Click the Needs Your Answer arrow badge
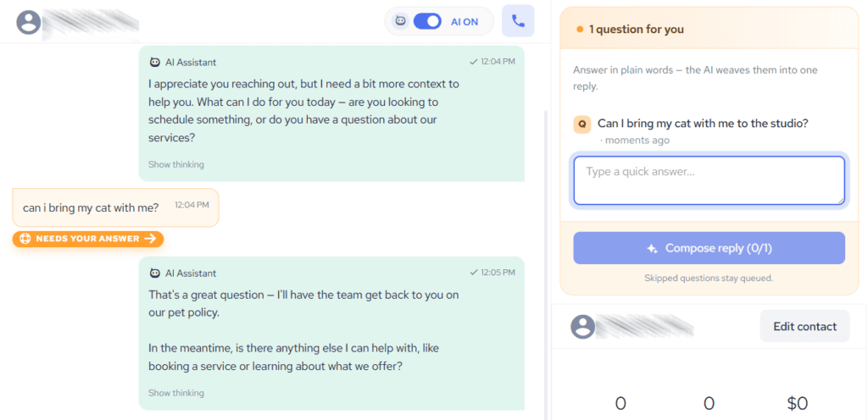The height and width of the screenshot is (420, 868). pos(88,239)
